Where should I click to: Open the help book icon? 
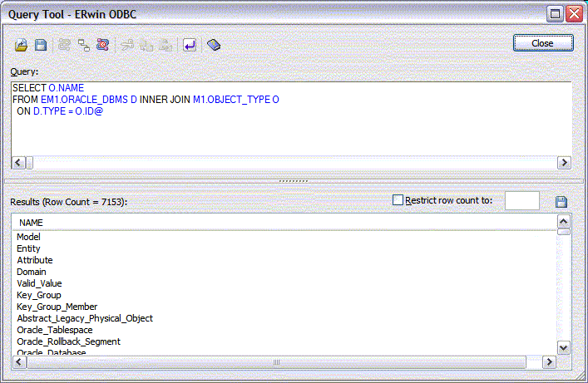[x=214, y=46]
